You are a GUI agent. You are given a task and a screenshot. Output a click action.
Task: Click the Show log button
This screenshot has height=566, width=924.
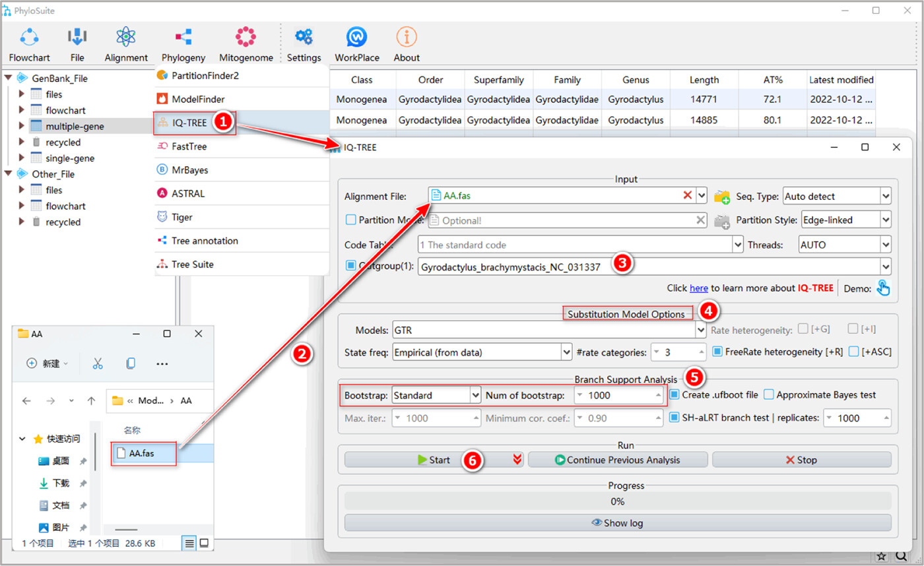tap(617, 523)
